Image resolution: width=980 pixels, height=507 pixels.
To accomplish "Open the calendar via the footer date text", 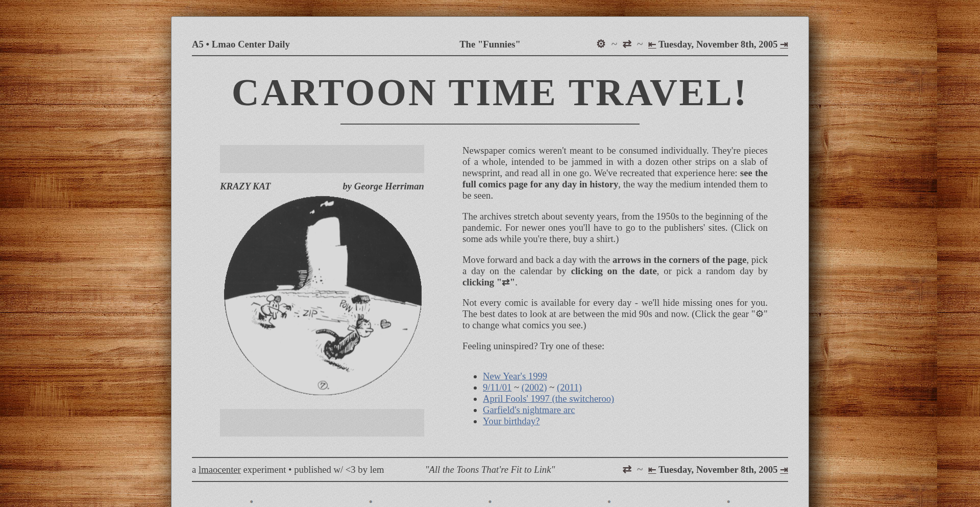I will coord(717,470).
